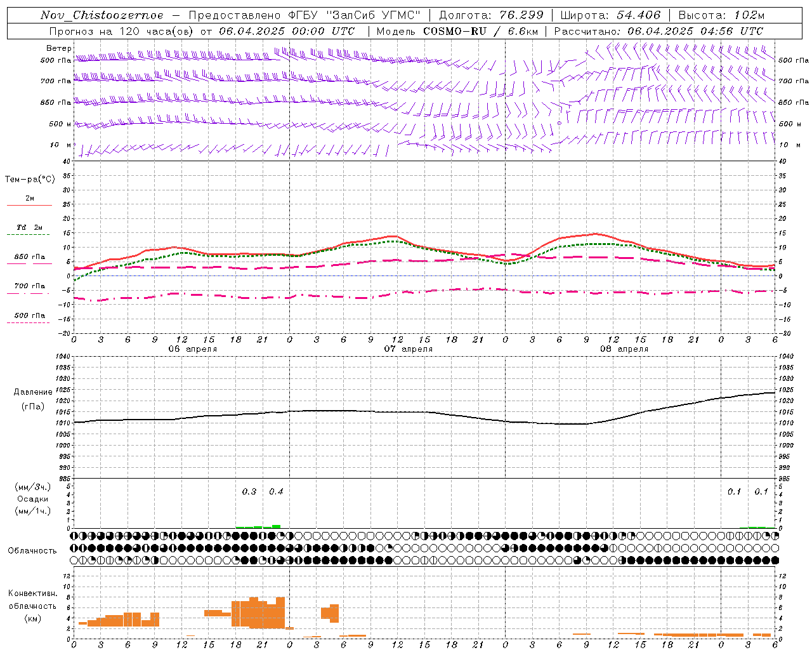The height and width of the screenshot is (650, 812).
Task: Click the station name Nov_Chistoozernoe in the header
Action: (x=102, y=15)
